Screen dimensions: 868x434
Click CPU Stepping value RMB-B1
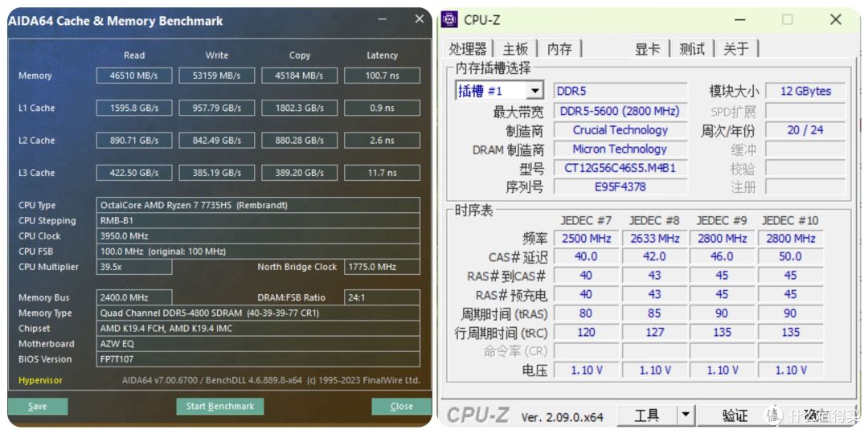pos(258,220)
